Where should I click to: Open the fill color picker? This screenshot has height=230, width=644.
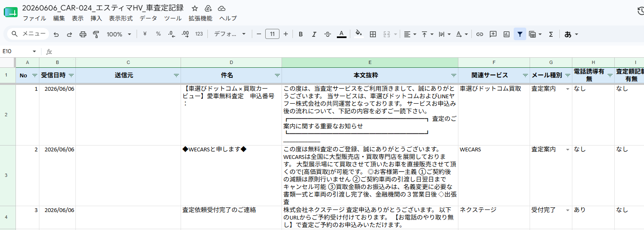[x=359, y=34]
